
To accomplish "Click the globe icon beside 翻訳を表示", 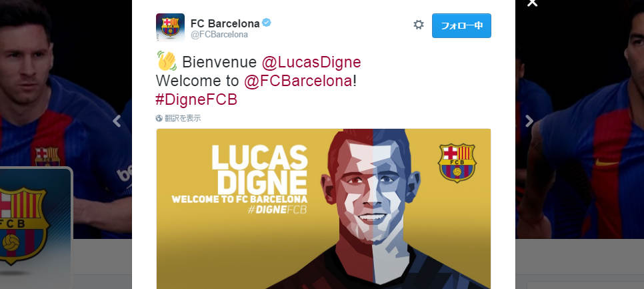I will (x=159, y=118).
